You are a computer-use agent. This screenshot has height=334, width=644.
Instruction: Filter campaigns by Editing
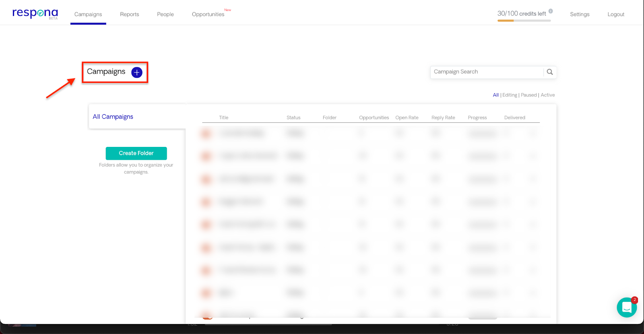point(510,95)
